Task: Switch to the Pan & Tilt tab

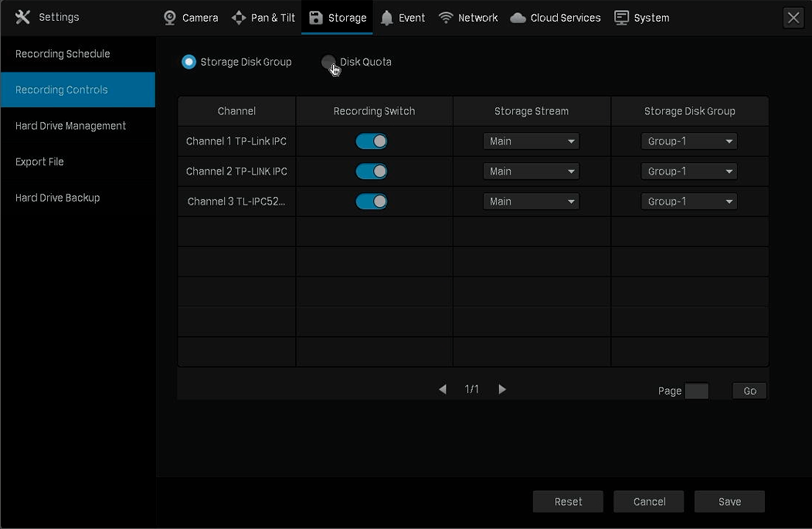Action: click(x=263, y=18)
